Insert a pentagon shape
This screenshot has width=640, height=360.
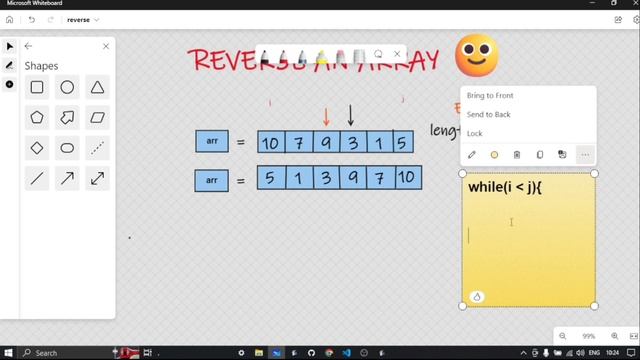(37, 118)
